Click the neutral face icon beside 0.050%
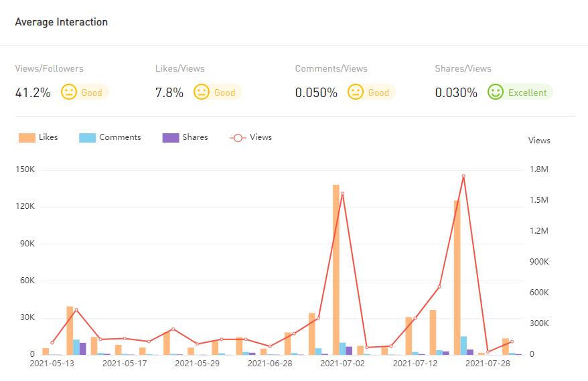Screen dimensions: 588x381 pyautogui.click(x=356, y=92)
